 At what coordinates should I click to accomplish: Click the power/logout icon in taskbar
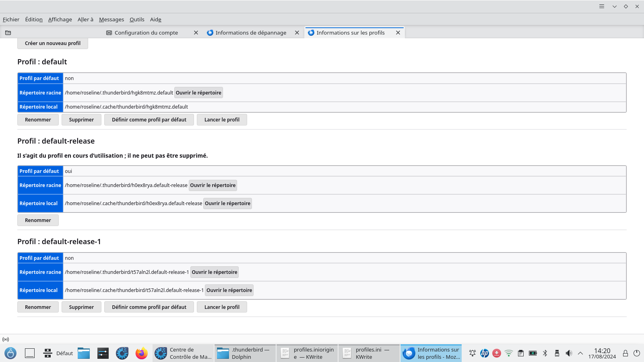click(x=637, y=353)
